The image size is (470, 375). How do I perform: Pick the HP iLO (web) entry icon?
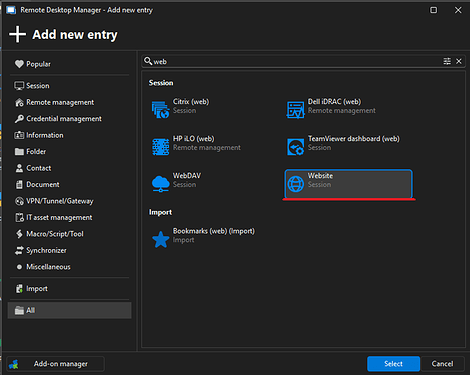pos(161,147)
